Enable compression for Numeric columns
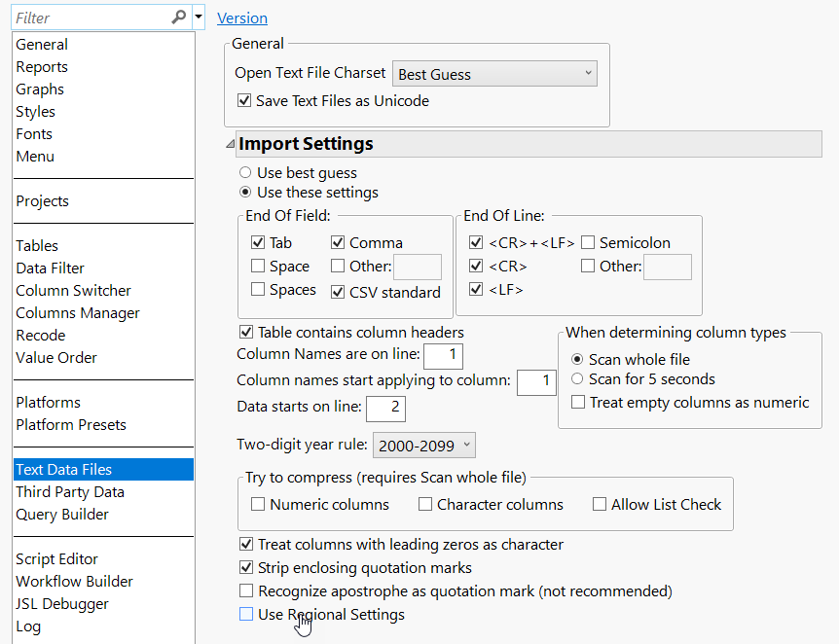The width and height of the screenshot is (839, 644). click(x=259, y=504)
